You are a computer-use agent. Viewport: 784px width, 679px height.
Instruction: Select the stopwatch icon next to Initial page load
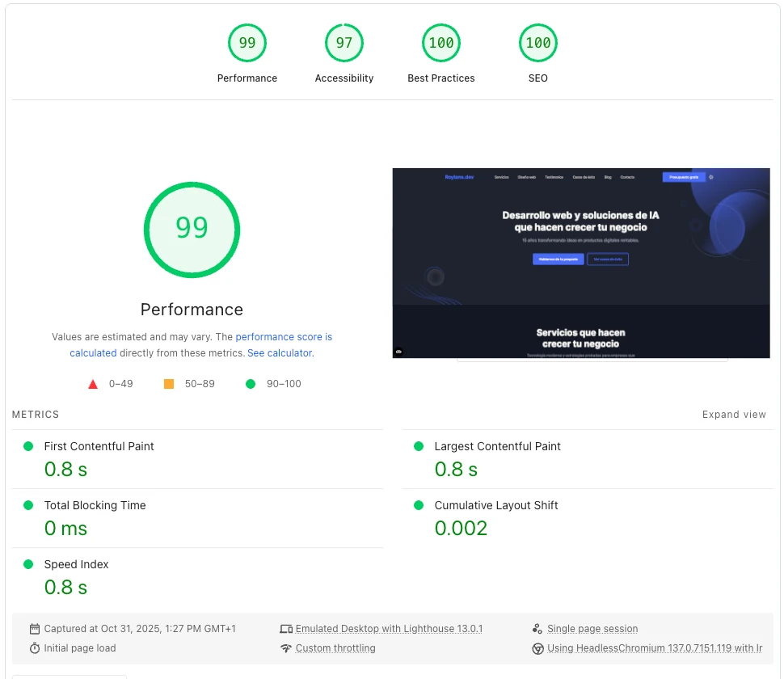tap(33, 647)
